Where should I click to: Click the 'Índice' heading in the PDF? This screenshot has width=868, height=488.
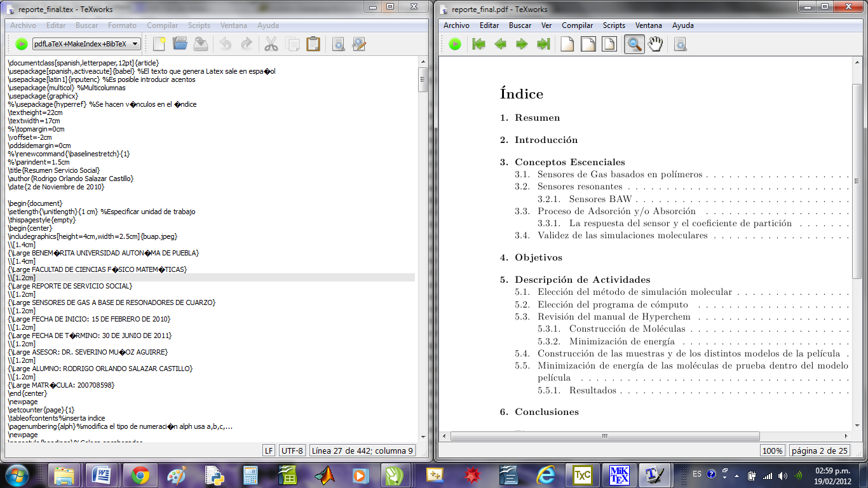click(x=522, y=93)
